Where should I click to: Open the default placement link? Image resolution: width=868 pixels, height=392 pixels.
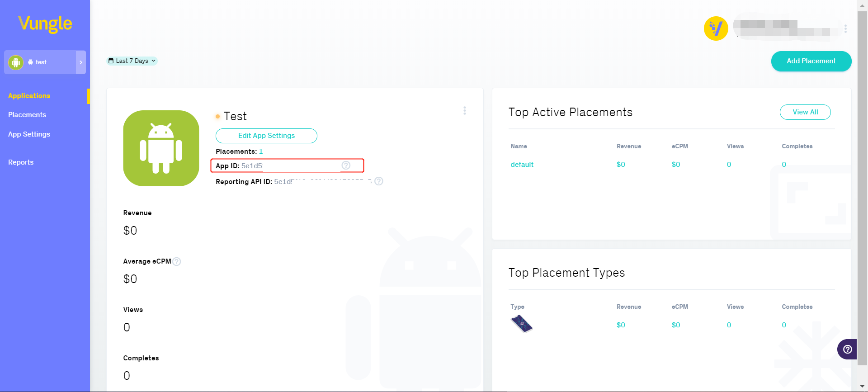(522, 164)
